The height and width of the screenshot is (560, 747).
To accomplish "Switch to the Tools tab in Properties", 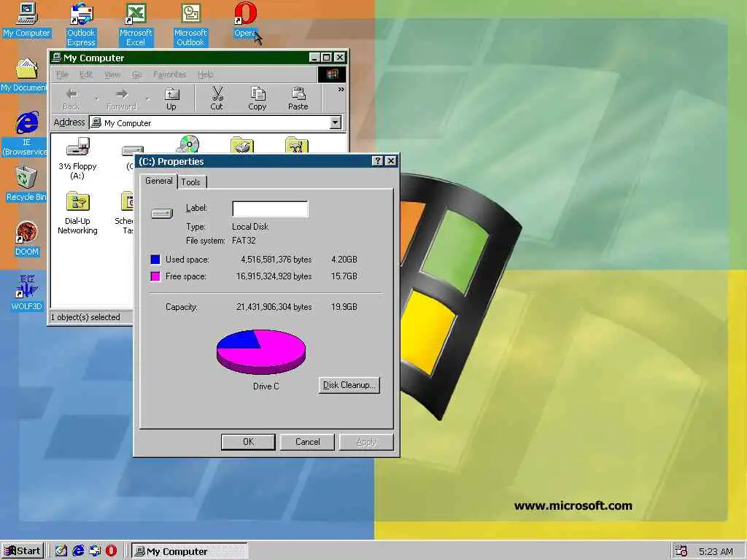I will tap(191, 182).
